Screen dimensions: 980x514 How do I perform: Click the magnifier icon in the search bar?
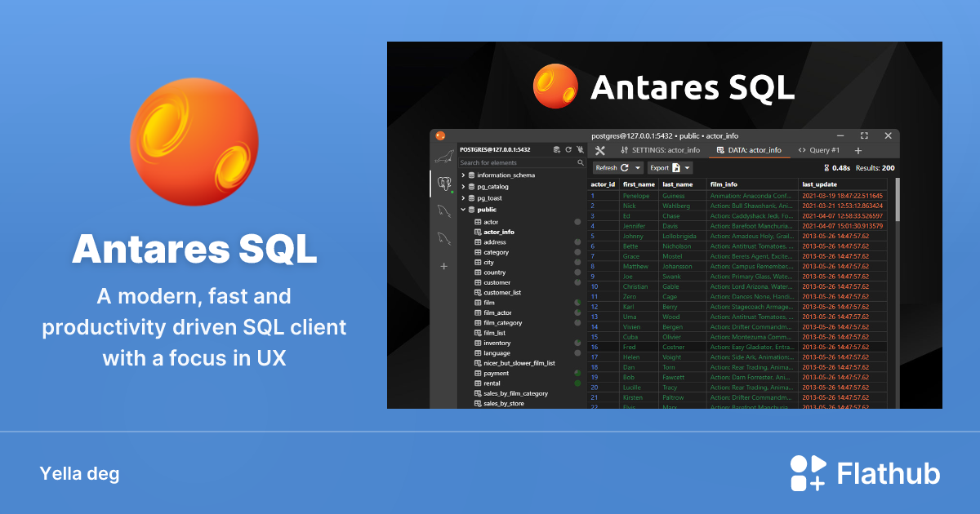pos(581,162)
